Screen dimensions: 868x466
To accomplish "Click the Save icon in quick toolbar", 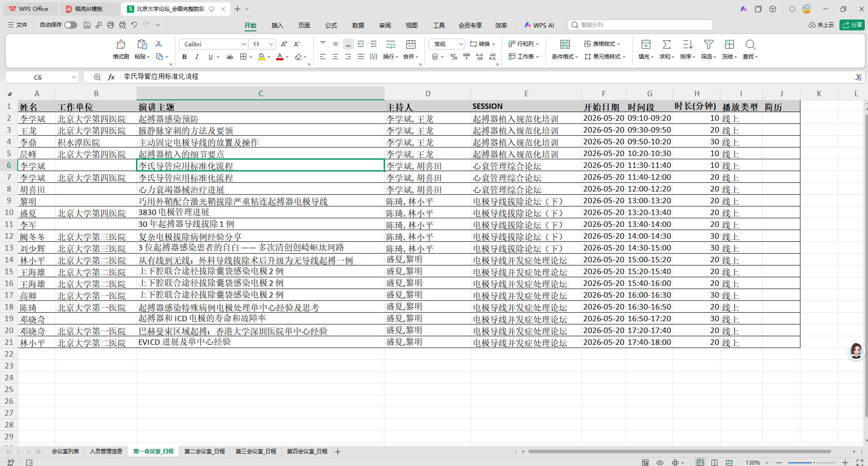I will (x=87, y=25).
